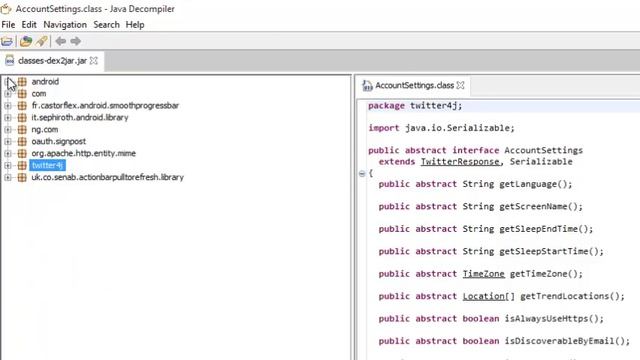Select the ng.com package in tree
The image size is (640, 360).
[45, 129]
